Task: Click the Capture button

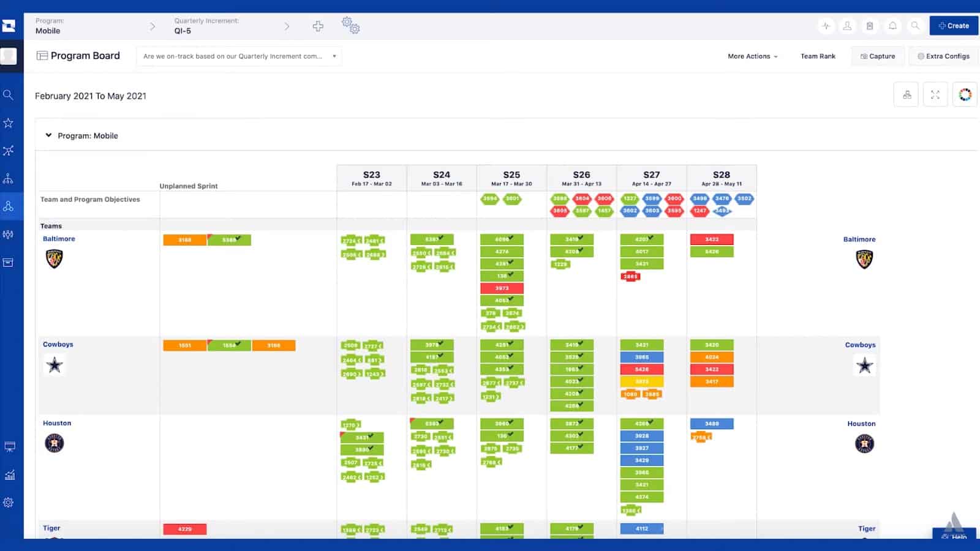Action: (x=878, y=56)
